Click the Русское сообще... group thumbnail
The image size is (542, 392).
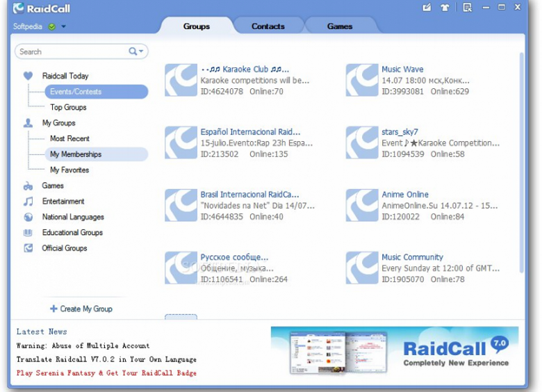click(181, 268)
